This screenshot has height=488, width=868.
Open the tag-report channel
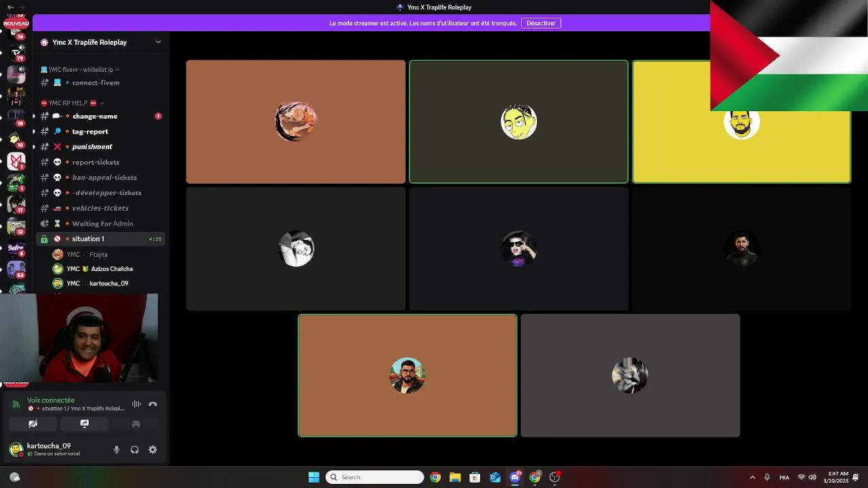100,131
